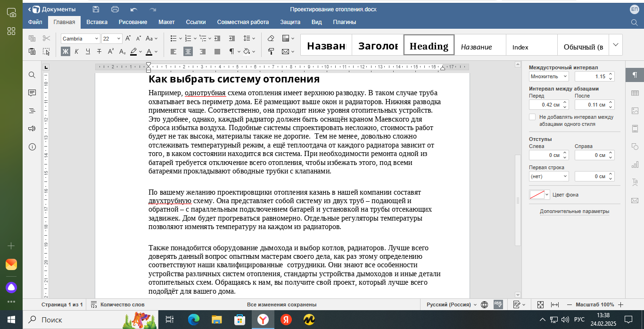Switch to the 'Ссылки' tab

196,22
